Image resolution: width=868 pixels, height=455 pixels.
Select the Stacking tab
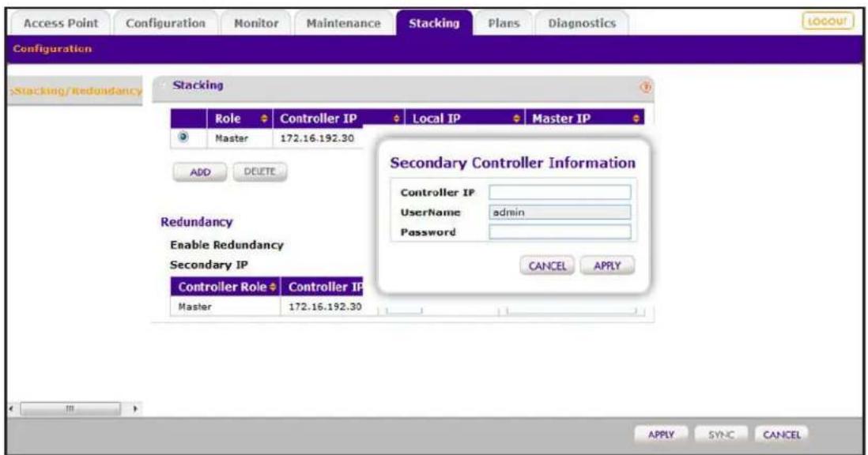coord(434,23)
